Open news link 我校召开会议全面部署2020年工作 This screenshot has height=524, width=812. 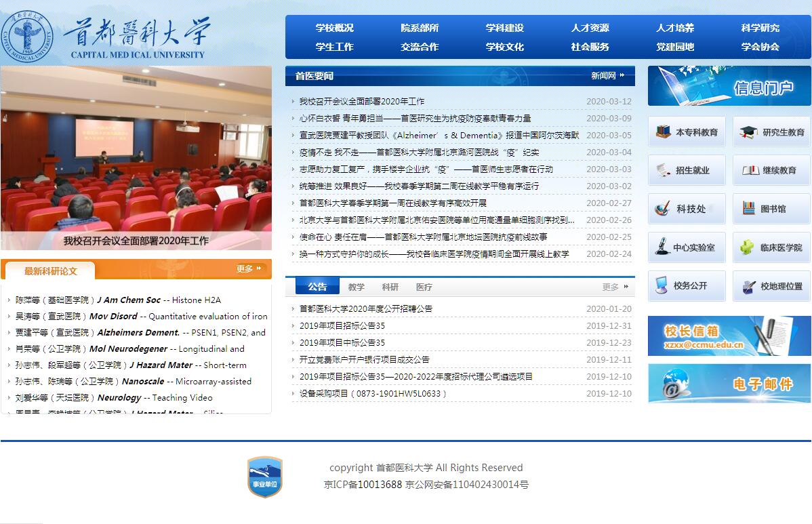coord(362,102)
